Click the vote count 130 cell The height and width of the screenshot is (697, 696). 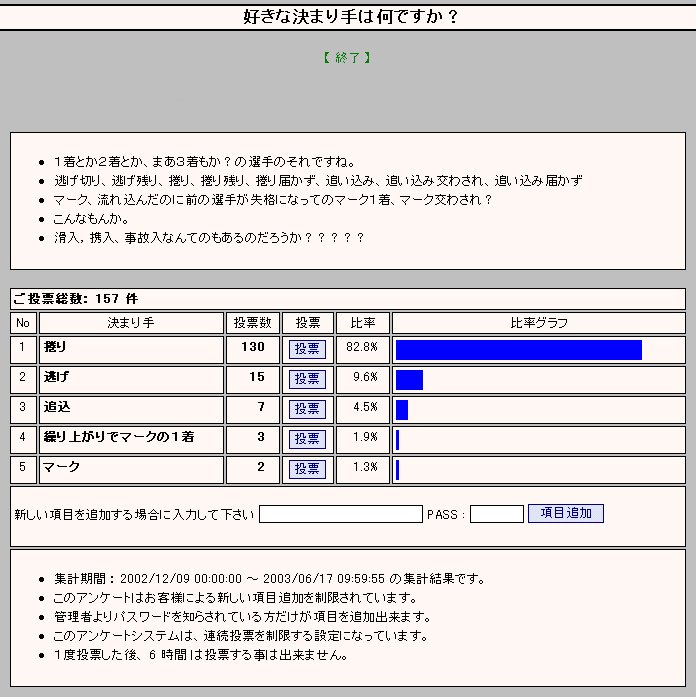(253, 349)
